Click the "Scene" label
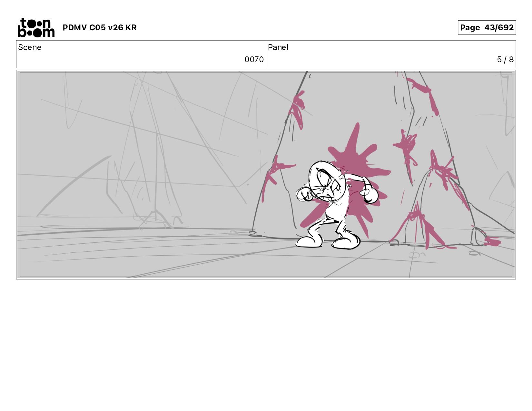Image resolution: width=532 pixels, height=411 pixels. point(30,47)
